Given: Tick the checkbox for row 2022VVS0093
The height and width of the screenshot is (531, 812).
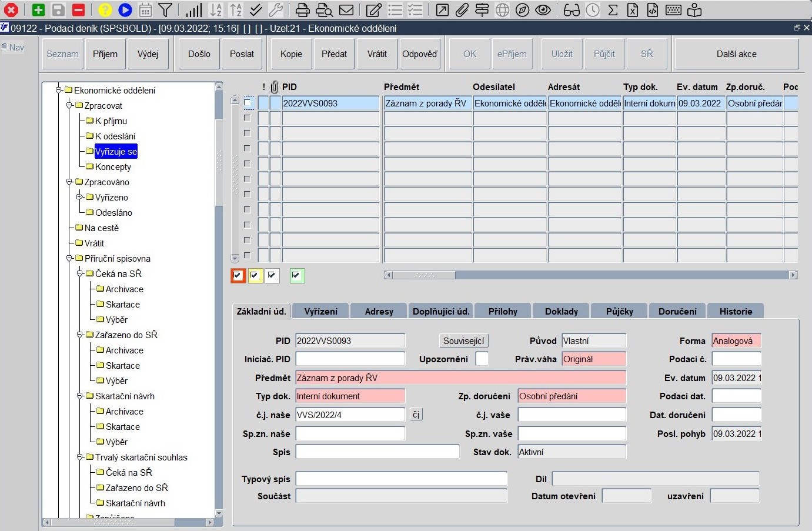Looking at the screenshot, I should pyautogui.click(x=248, y=103).
